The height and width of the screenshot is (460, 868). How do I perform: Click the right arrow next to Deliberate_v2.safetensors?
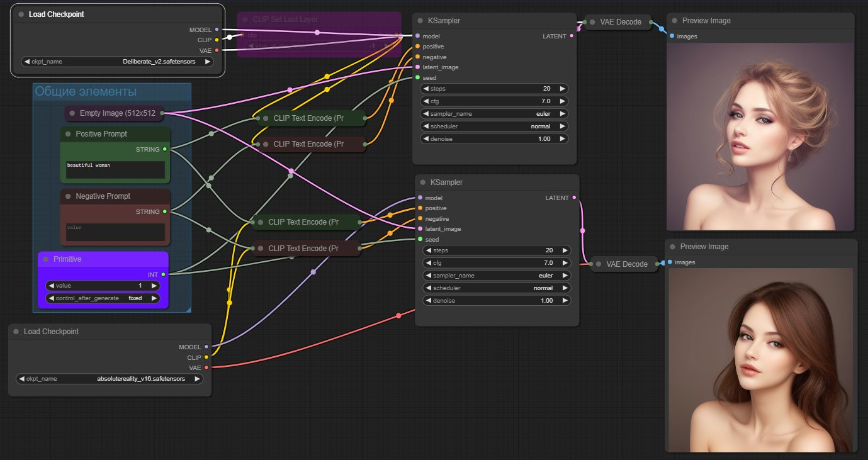(206, 62)
